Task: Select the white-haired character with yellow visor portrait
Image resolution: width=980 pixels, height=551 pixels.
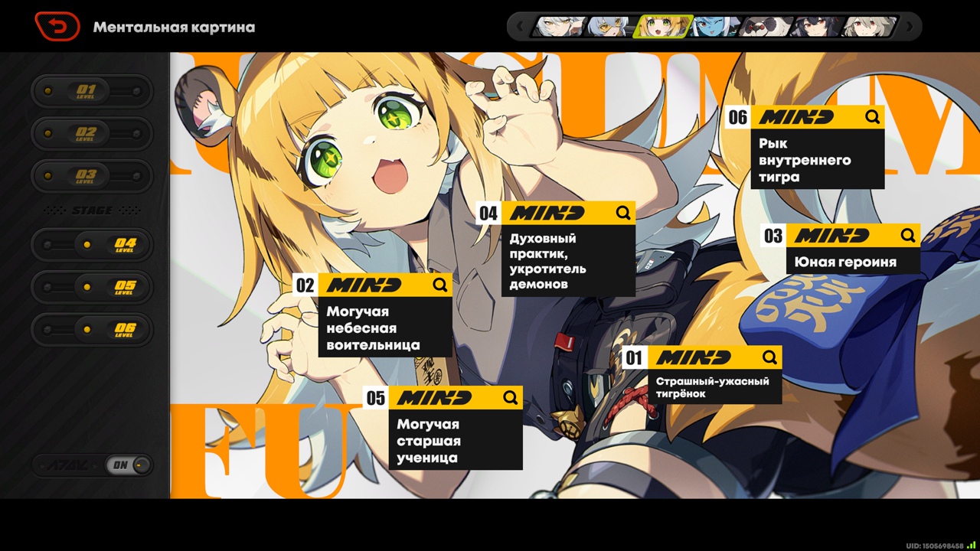Action: click(611, 27)
